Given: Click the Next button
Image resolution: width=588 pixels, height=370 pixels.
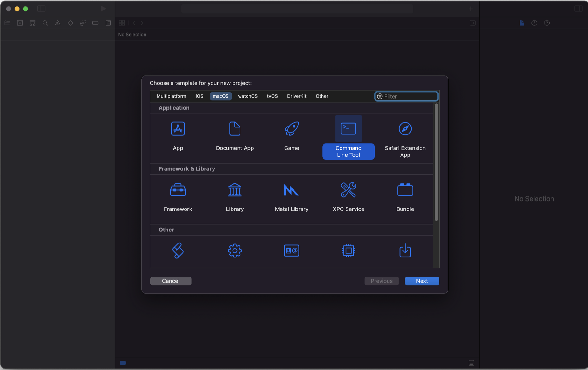Looking at the screenshot, I should [x=422, y=281].
